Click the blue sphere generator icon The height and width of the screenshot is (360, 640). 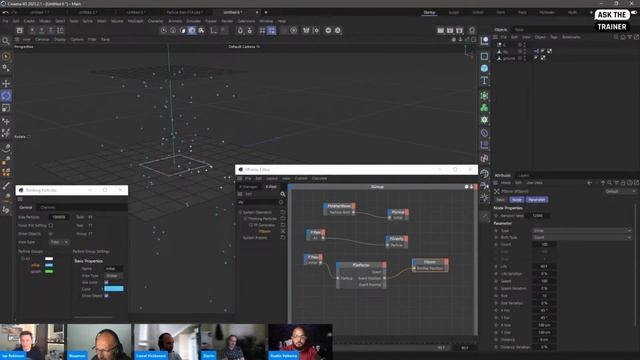click(x=484, y=68)
